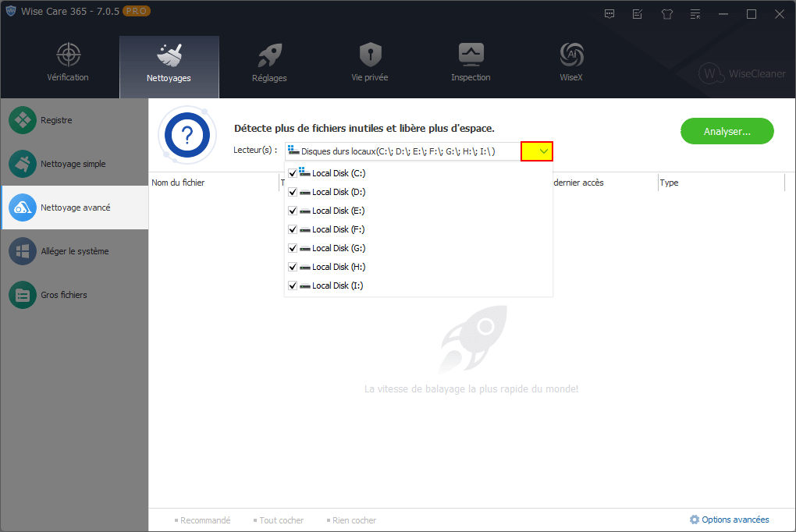Select Nettoyage simple in the sidebar
The width and height of the screenshot is (796, 532).
73,164
